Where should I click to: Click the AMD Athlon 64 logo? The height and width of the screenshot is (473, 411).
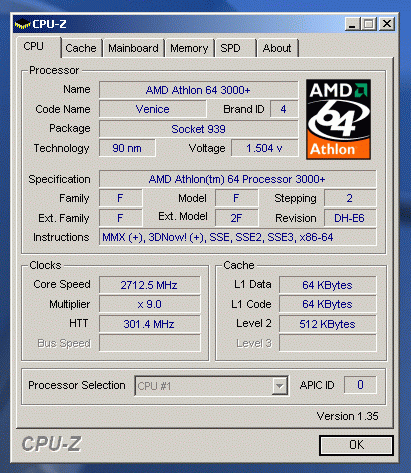pyautogui.click(x=338, y=119)
